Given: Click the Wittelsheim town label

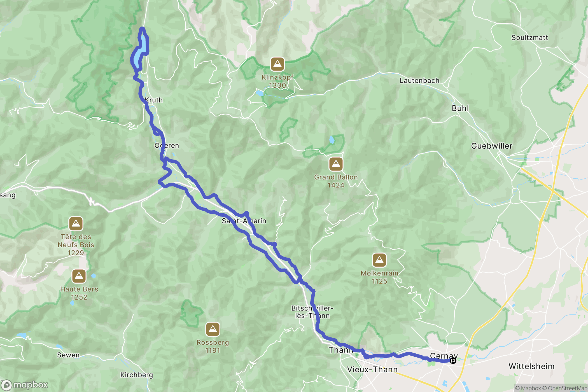Looking at the screenshot, I should 531,366.
